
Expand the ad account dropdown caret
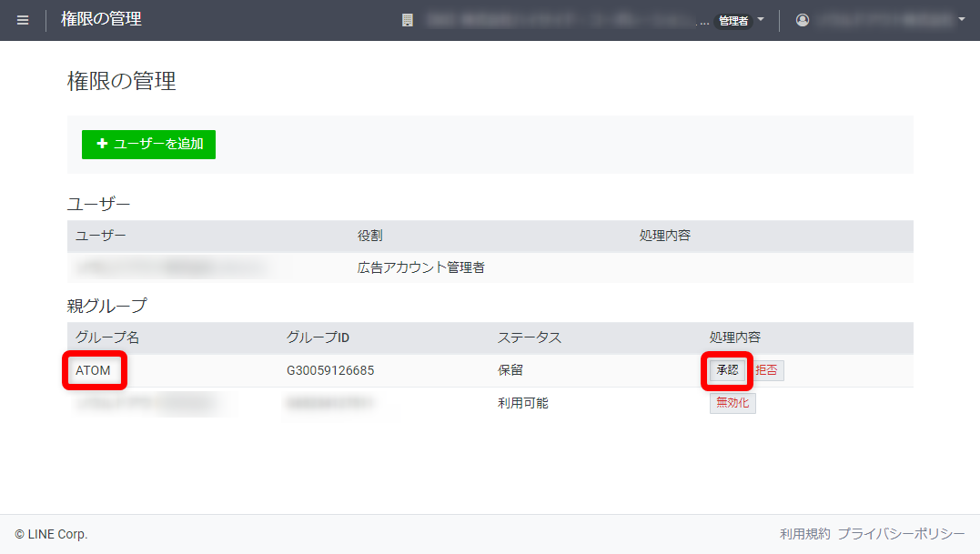pos(761,19)
